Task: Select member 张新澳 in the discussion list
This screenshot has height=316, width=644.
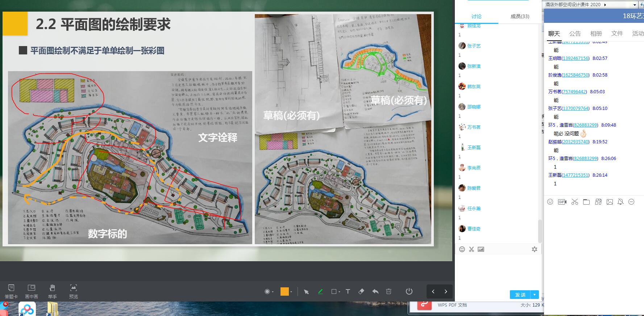Action: tap(474, 66)
